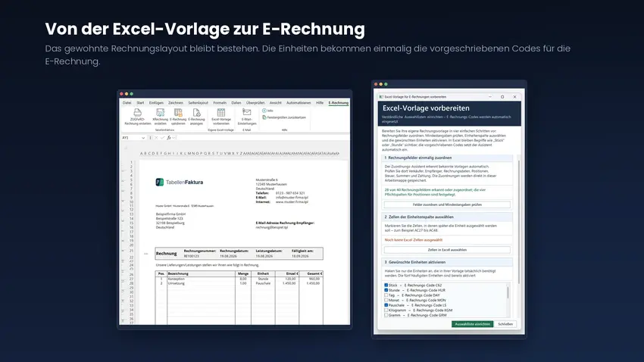Close the dialog with the X button
Viewport: 644px width, 362px height.
(x=514, y=97)
